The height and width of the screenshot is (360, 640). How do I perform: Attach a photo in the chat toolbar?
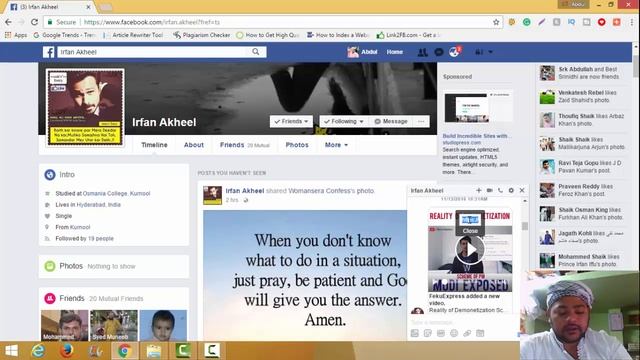point(415,333)
